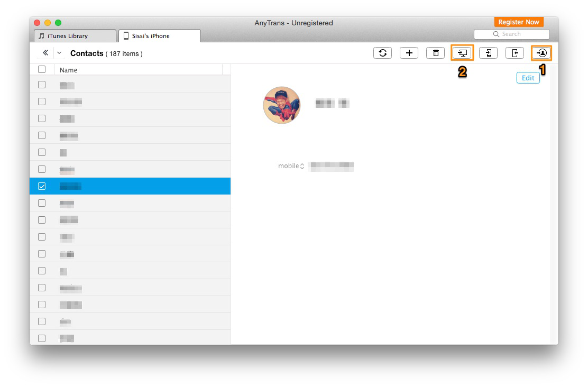
Task: Click the export-from-device arrow icon
Action: pos(515,53)
